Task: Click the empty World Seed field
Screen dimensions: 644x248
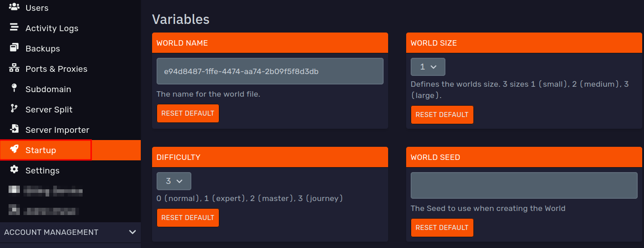Action: (x=524, y=185)
